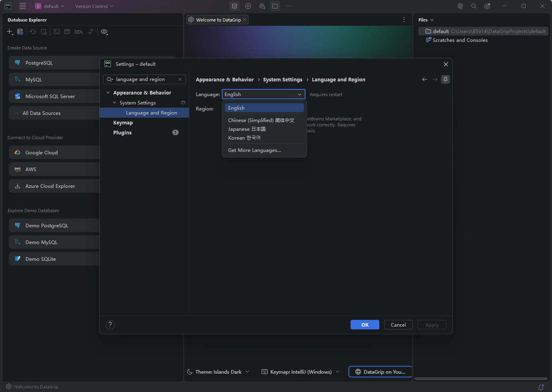The image size is (552, 392).
Task: Close the Settings dialog with X
Action: click(446, 64)
